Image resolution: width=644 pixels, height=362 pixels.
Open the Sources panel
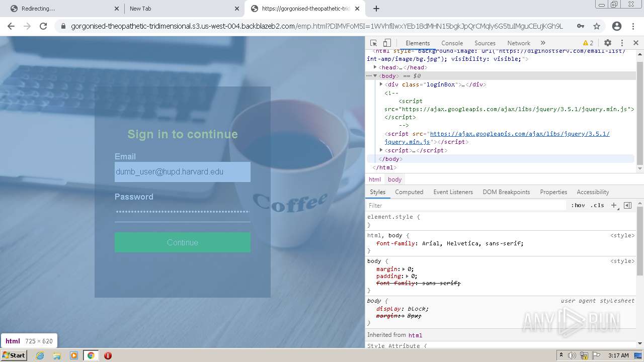point(485,43)
